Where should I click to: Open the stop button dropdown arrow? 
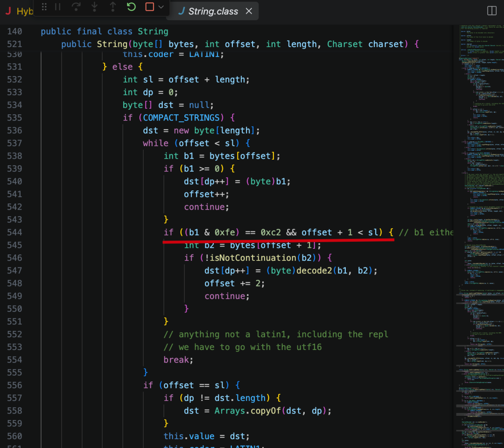161,7
